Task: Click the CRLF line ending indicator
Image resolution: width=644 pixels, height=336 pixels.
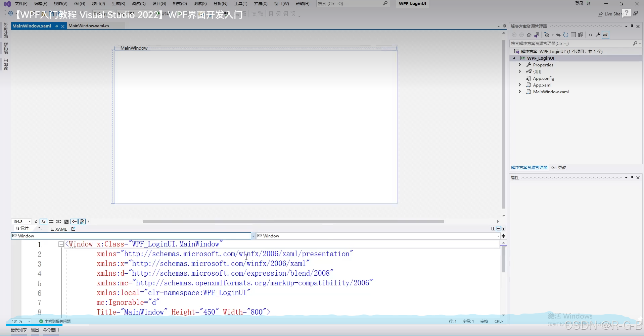Action: pyautogui.click(x=499, y=321)
